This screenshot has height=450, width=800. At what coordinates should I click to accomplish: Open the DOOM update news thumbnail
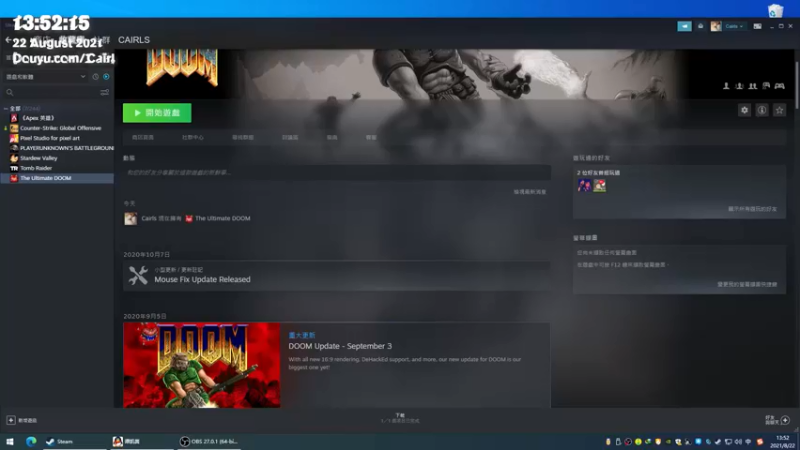(202, 365)
